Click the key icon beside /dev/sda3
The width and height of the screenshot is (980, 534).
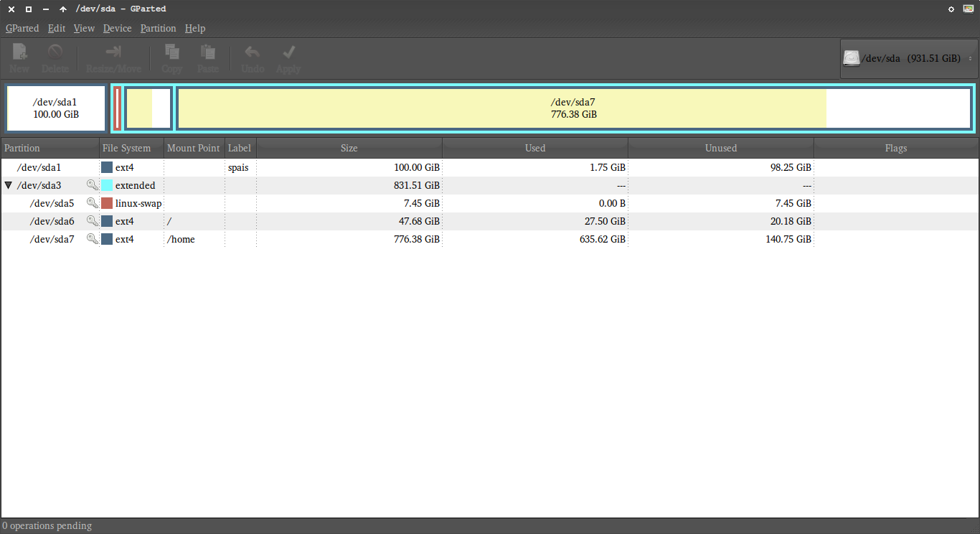pyautogui.click(x=93, y=185)
